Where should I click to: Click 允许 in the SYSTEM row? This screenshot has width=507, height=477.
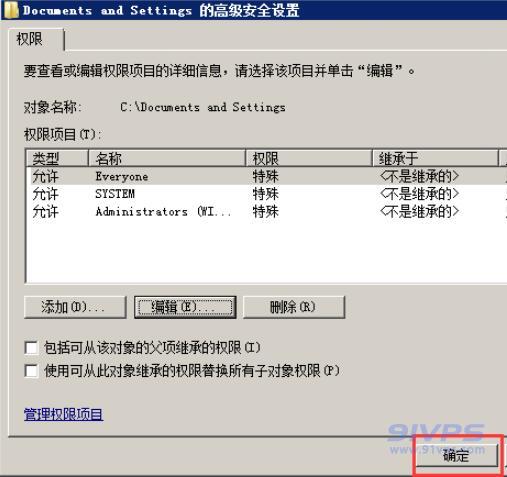45,194
